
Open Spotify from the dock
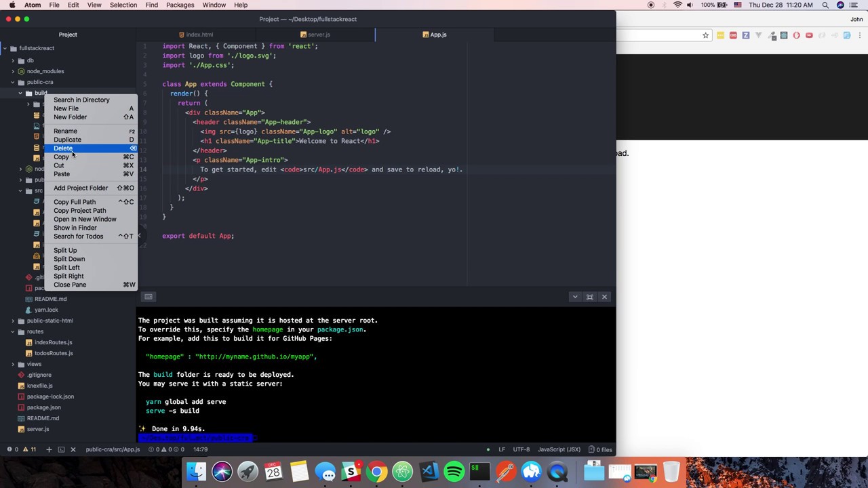click(x=454, y=472)
